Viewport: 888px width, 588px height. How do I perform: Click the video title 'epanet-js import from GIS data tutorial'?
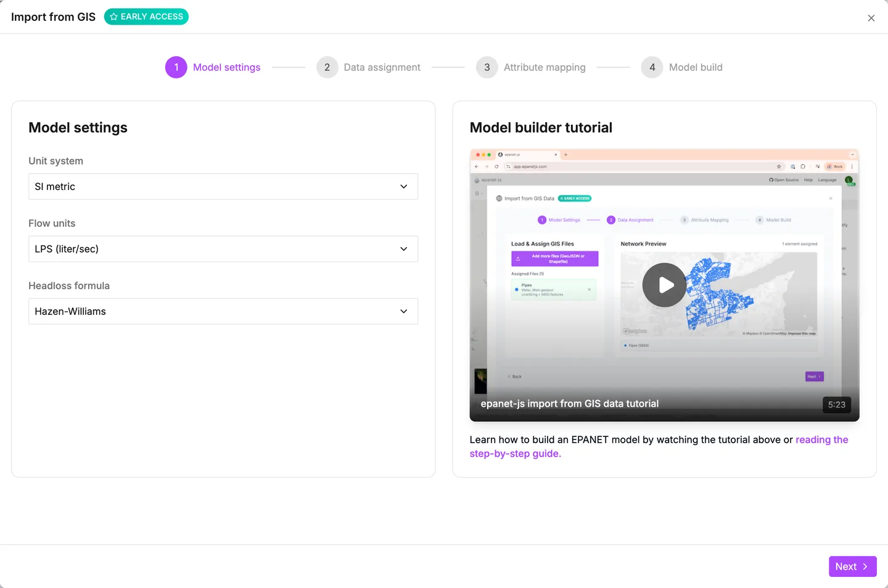coord(569,404)
